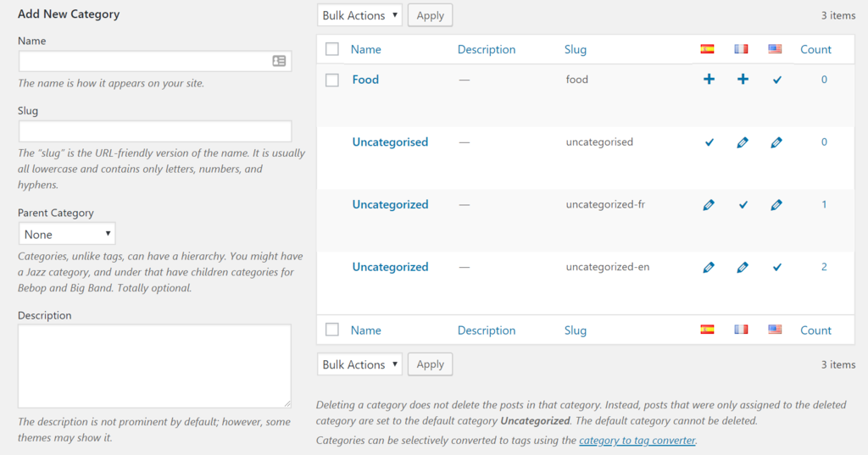Open the top Bulk Actions dropdown
868x455 pixels.
click(359, 15)
